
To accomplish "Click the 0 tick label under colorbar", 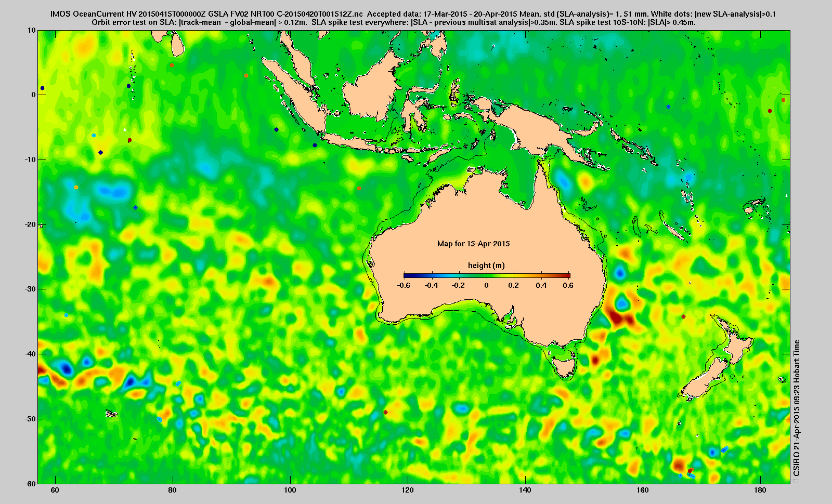I will [x=487, y=285].
